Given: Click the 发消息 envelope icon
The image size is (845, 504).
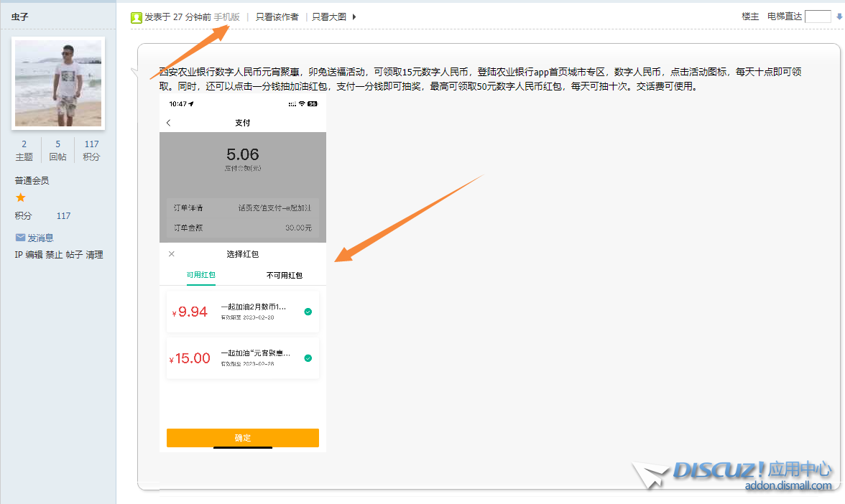Looking at the screenshot, I should [x=20, y=238].
